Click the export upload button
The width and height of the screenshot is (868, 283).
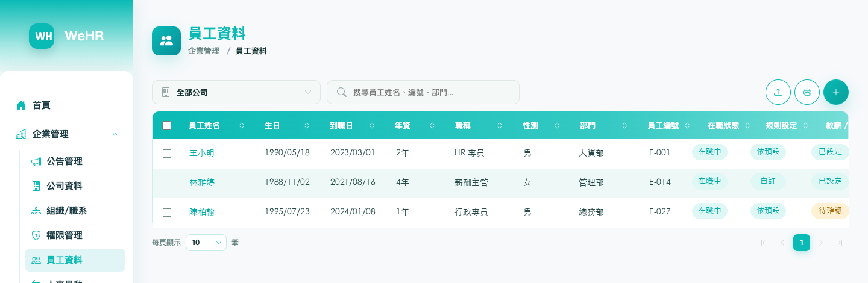click(778, 92)
